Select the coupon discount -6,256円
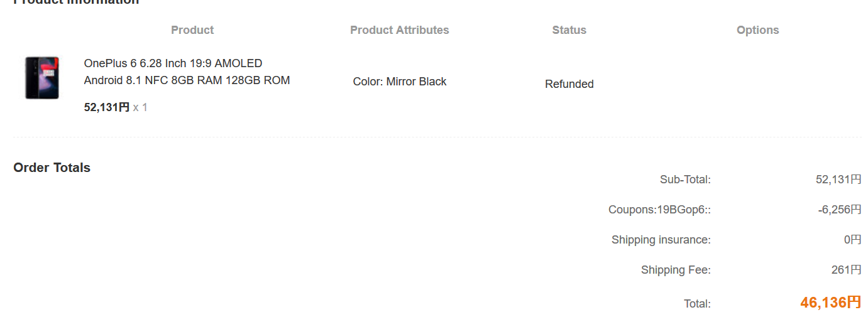The width and height of the screenshot is (868, 322). (x=840, y=210)
